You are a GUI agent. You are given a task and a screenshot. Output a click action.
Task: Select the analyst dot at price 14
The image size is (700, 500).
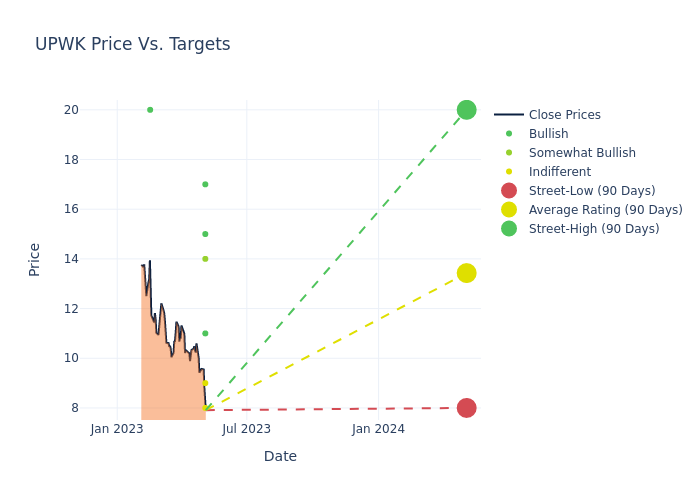click(205, 259)
